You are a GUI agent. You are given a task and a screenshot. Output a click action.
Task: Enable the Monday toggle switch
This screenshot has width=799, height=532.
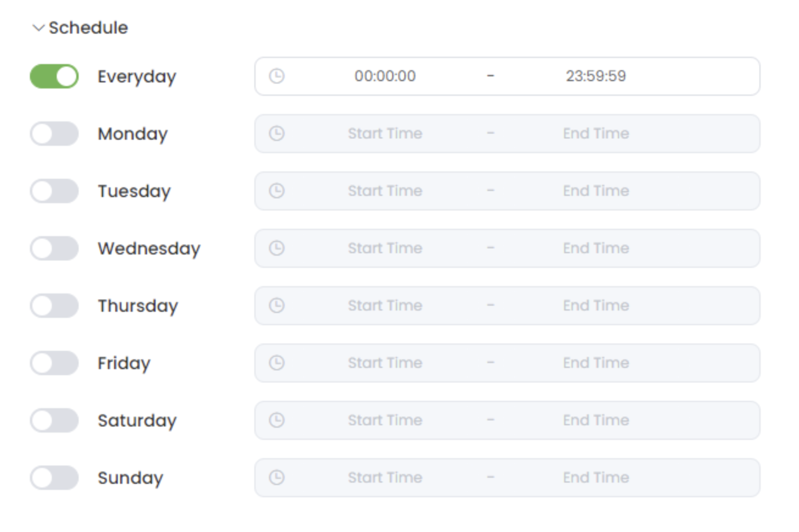(54, 134)
